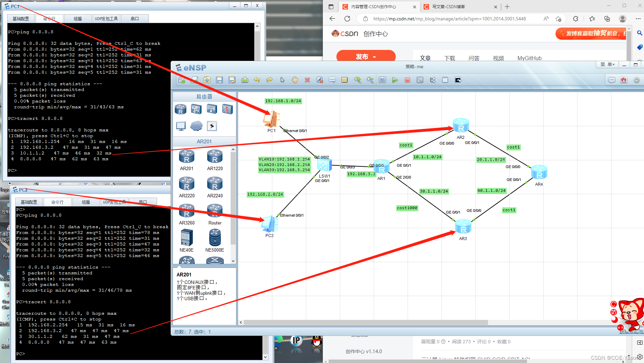Image resolution: width=644 pixels, height=363 pixels.
Task: Select the Cloud device category icon
Action: [196, 126]
